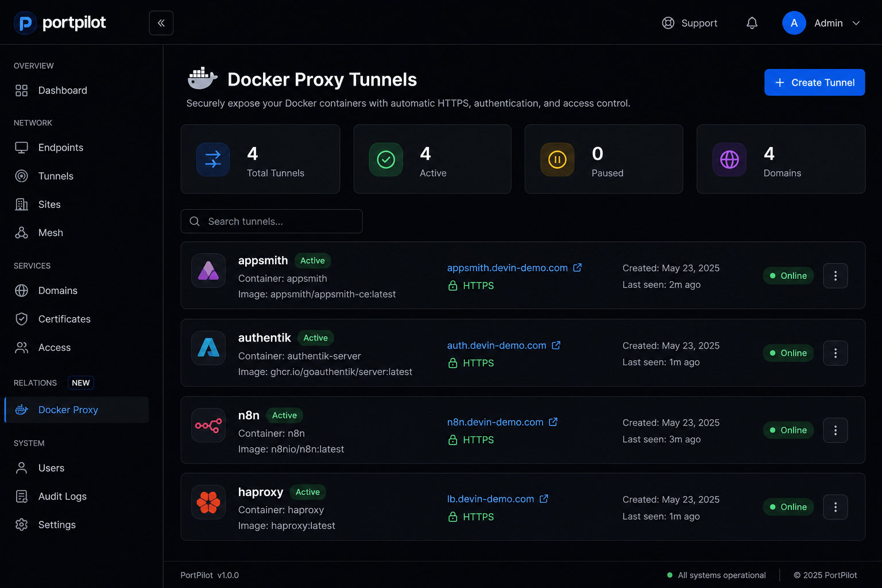Viewport: 882px width, 588px height.
Task: Click the appsmith app icon
Action: (x=208, y=270)
